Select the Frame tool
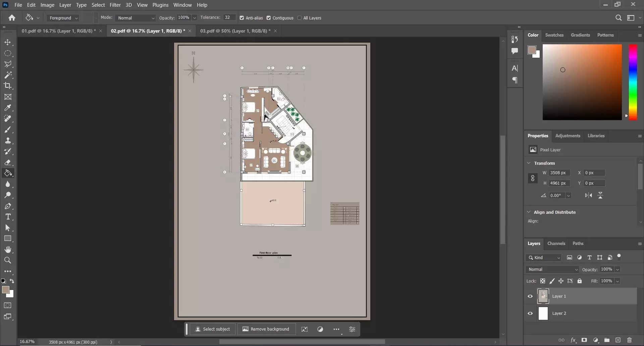 [x=8, y=97]
